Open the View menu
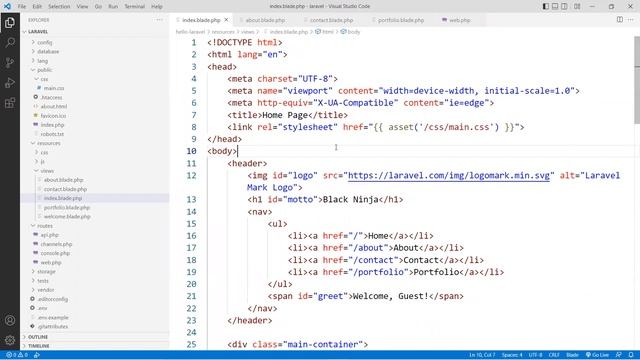Image resolution: width=640 pixels, height=360 pixels. click(82, 7)
